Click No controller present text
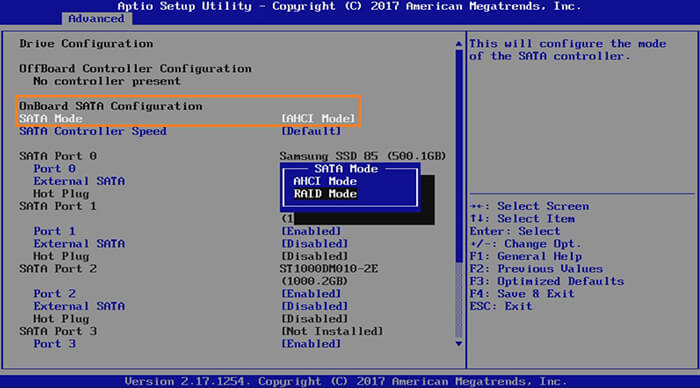The height and width of the screenshot is (388, 700). click(107, 81)
